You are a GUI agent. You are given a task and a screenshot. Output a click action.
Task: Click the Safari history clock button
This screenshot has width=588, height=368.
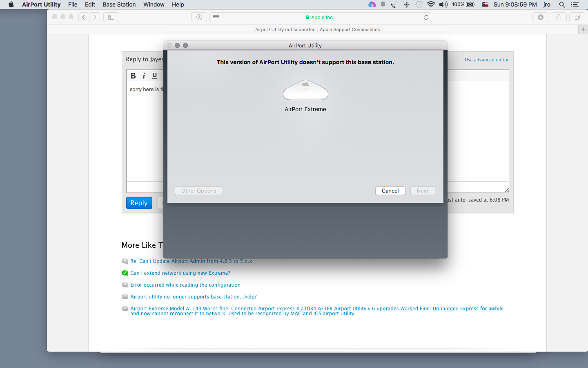(x=199, y=17)
